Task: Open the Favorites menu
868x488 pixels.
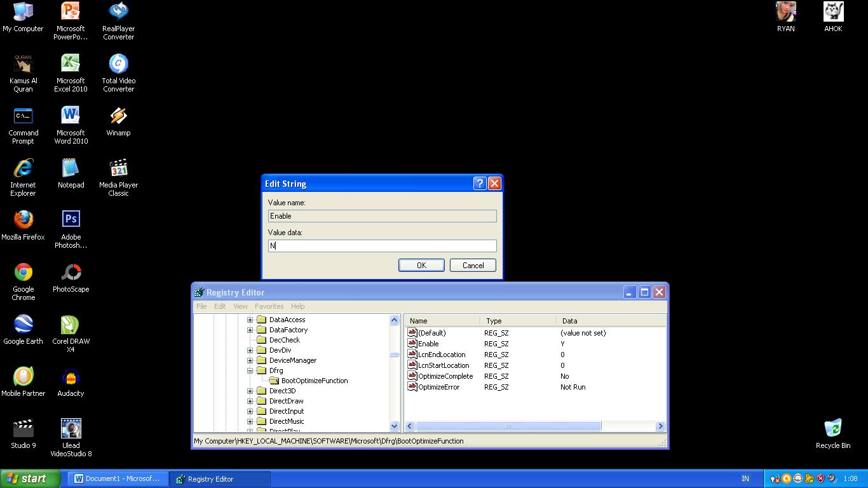Action: coord(269,306)
